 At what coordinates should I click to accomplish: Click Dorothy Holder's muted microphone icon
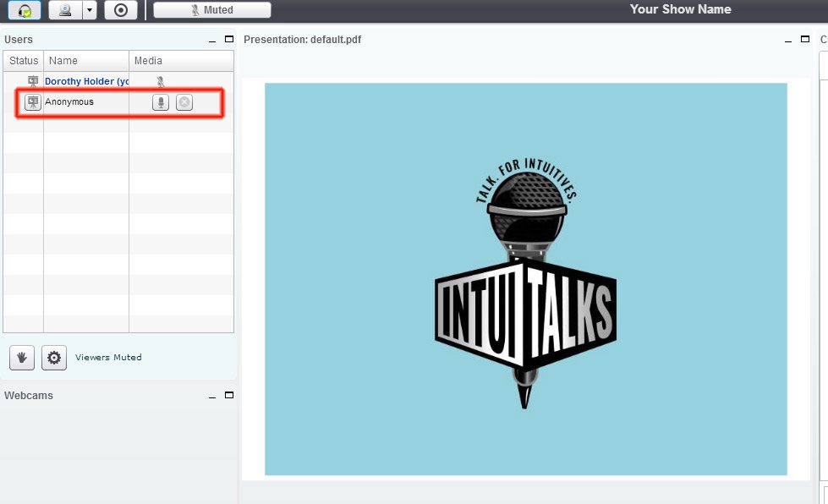pyautogui.click(x=161, y=81)
